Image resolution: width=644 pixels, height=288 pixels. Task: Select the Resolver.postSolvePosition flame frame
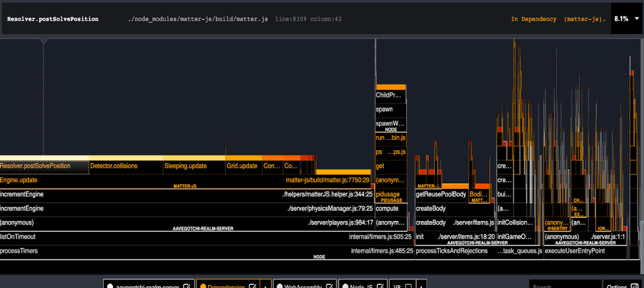[44, 167]
